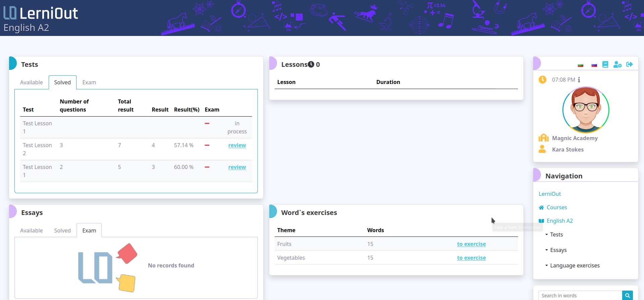The image size is (644, 300).
Task: Click the Fruits theme cell
Action: coord(284,244)
